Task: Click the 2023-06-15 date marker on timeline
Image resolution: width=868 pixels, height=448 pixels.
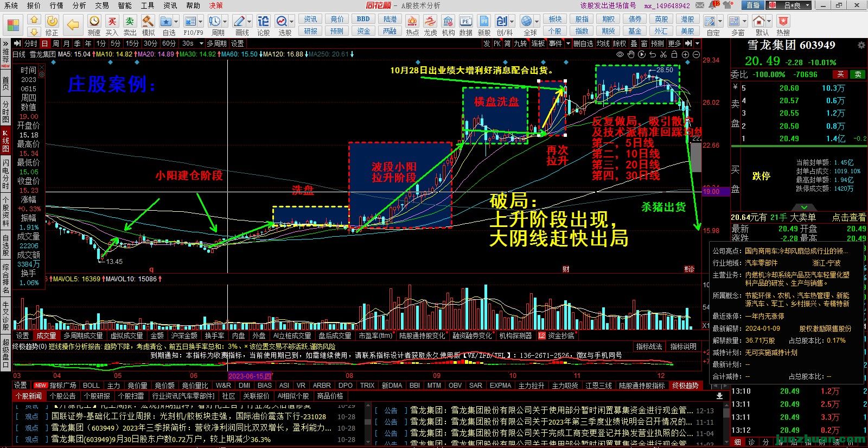Action: coord(250,376)
